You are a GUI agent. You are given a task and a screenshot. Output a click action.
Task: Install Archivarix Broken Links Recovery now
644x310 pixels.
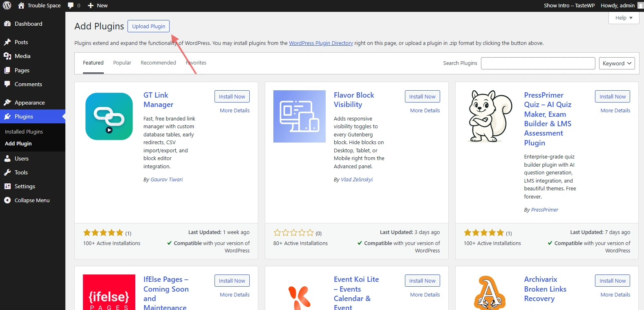pyautogui.click(x=613, y=281)
